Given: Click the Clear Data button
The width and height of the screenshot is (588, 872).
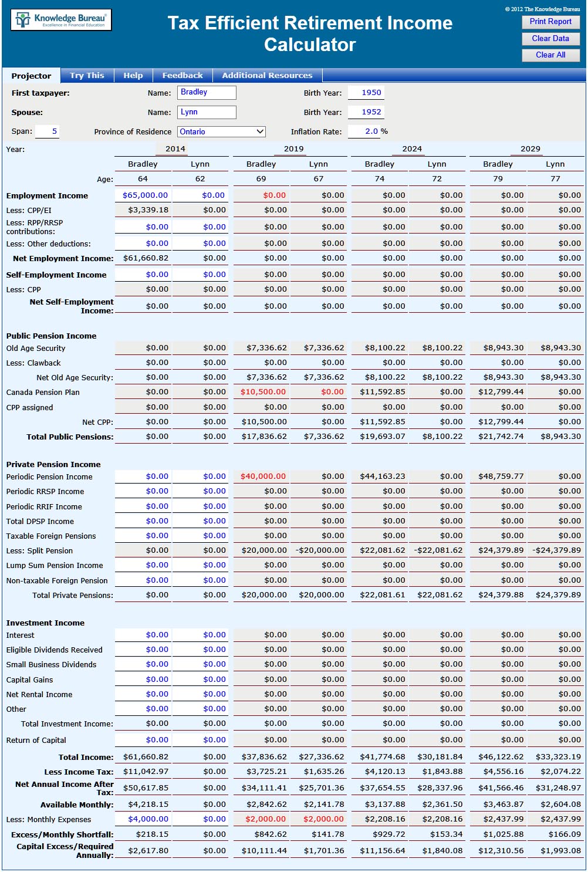Looking at the screenshot, I should click(550, 39).
